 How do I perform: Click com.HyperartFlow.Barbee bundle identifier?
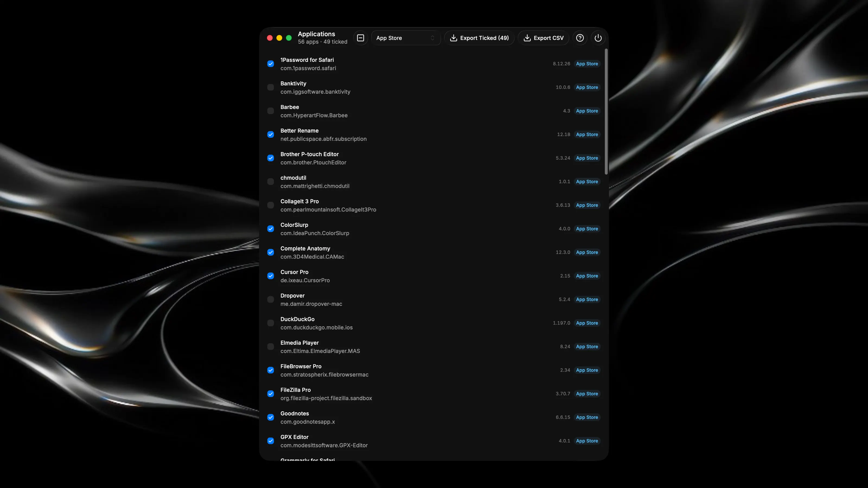pos(314,115)
